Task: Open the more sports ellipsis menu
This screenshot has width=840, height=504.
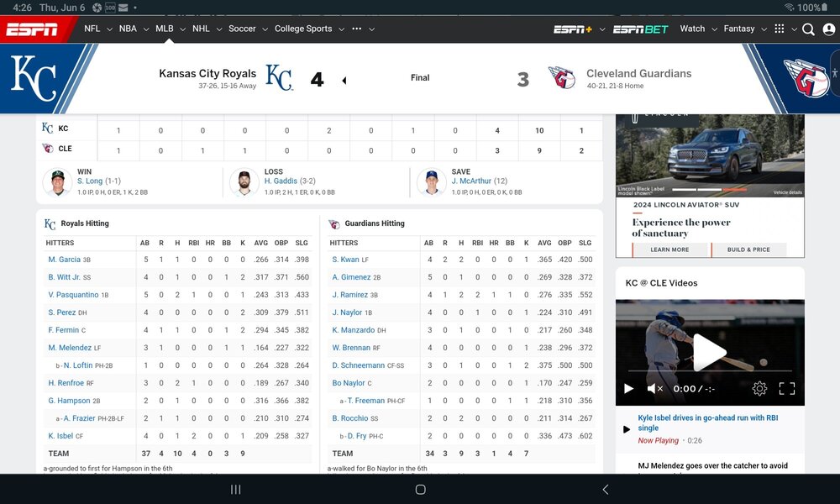Action: point(357,29)
